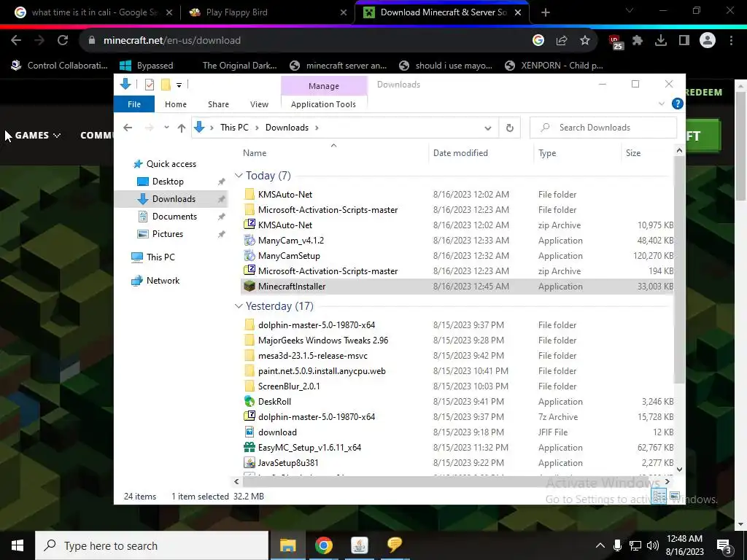747x560 pixels.
Task: Show hidden system tray icons
Action: 600,545
